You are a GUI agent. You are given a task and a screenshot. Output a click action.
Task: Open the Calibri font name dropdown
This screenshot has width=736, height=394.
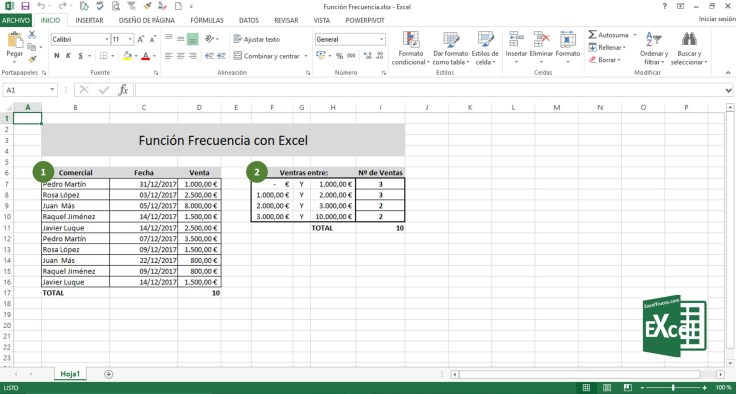107,39
